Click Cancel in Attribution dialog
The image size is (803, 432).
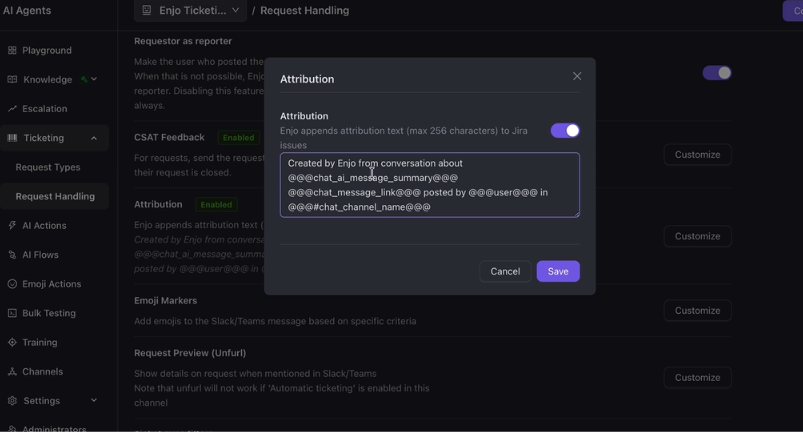(505, 271)
